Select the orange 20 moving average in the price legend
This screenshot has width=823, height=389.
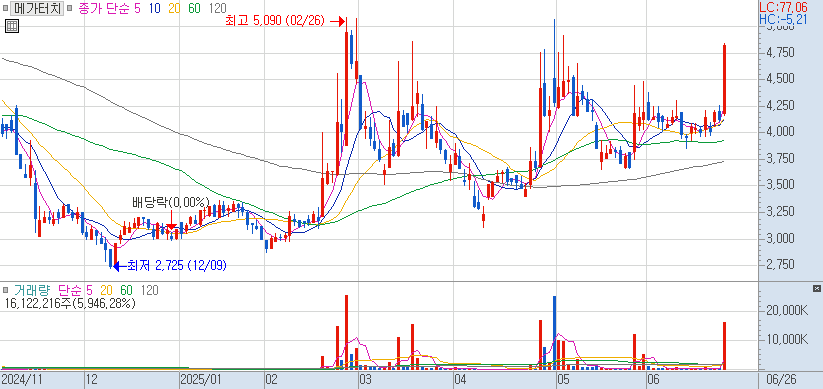point(174,8)
